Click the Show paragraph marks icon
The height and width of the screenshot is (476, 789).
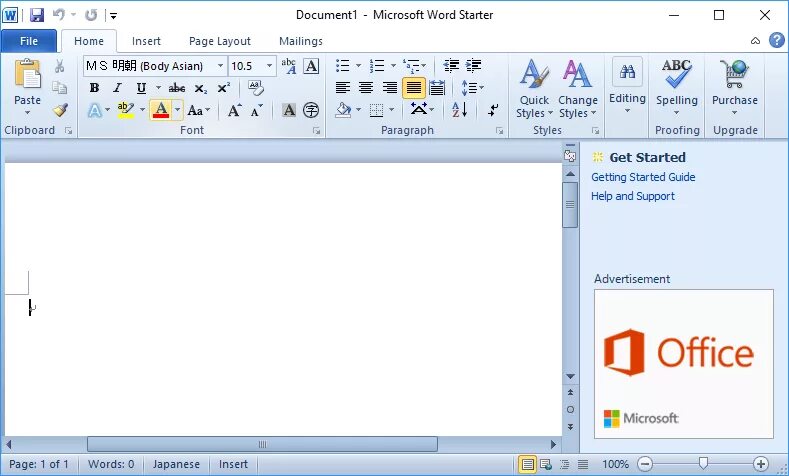(493, 110)
